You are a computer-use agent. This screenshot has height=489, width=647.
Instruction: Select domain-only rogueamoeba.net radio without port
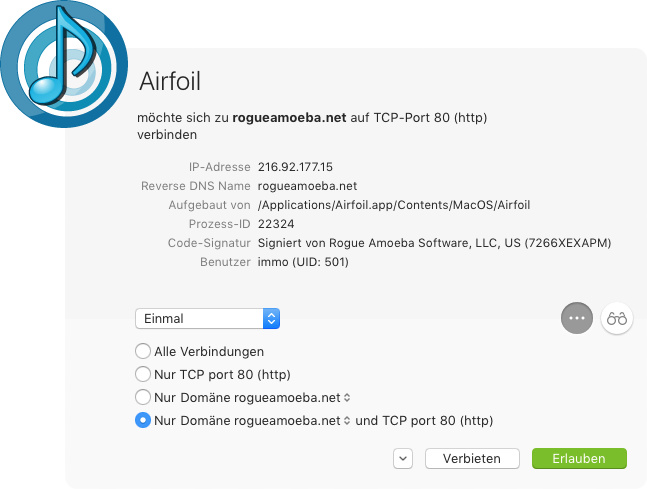point(143,397)
